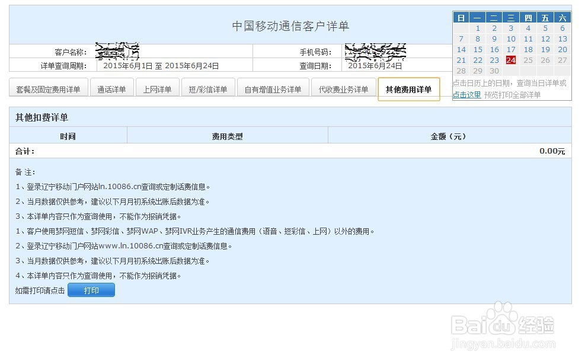Image resolution: width=588 pixels, height=364 pixels.
Task: Select calendar date 17
Action: 511,49
